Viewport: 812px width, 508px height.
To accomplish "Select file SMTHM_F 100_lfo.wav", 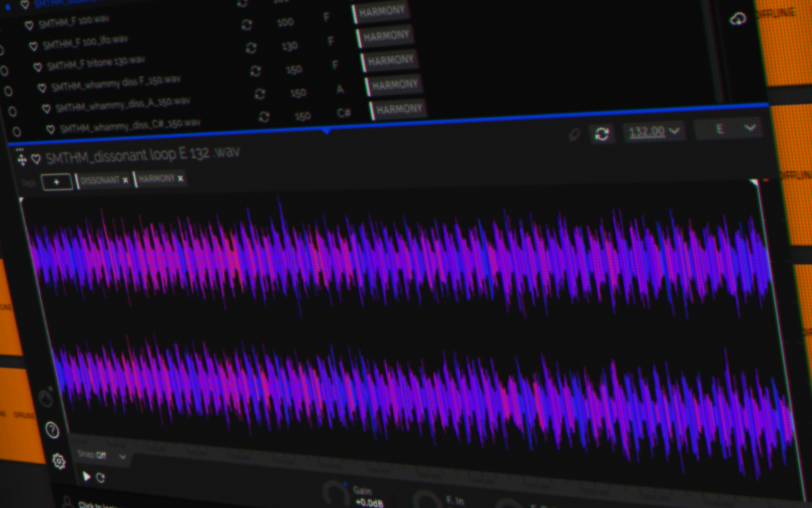I will (x=85, y=43).
